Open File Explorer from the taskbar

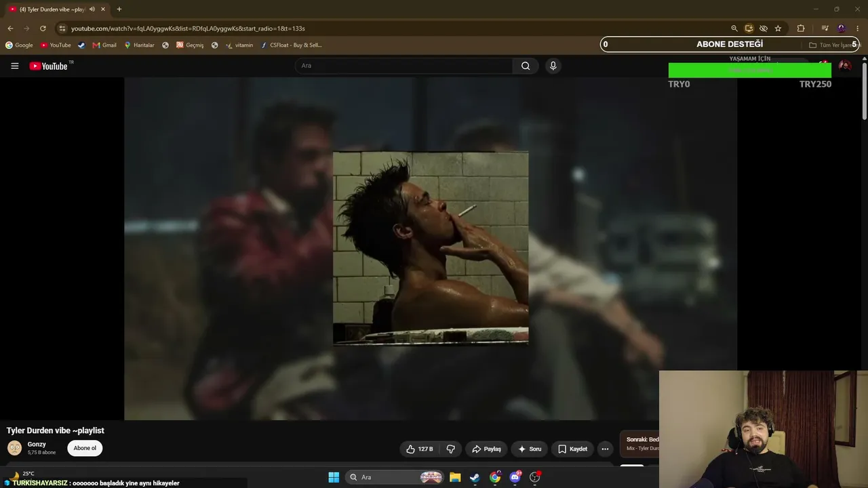[455, 477]
